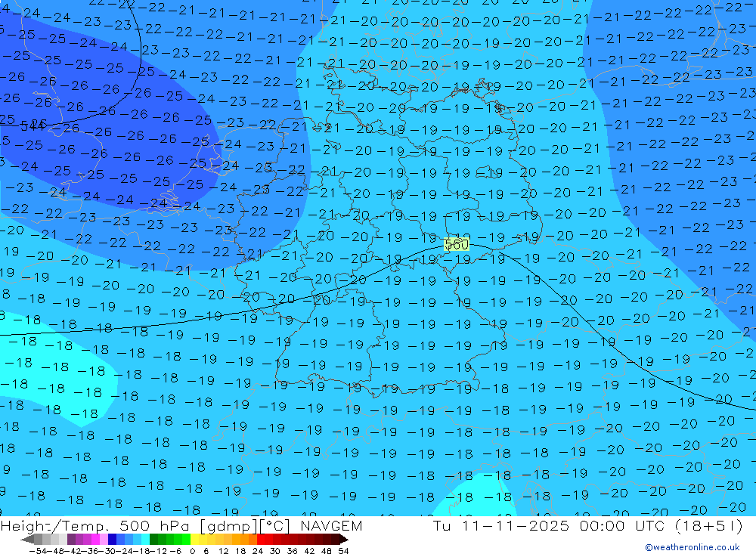Click the 'Tu 11-11-2025 00:00 UTC' date text
The image size is (756, 554).
click(x=549, y=525)
